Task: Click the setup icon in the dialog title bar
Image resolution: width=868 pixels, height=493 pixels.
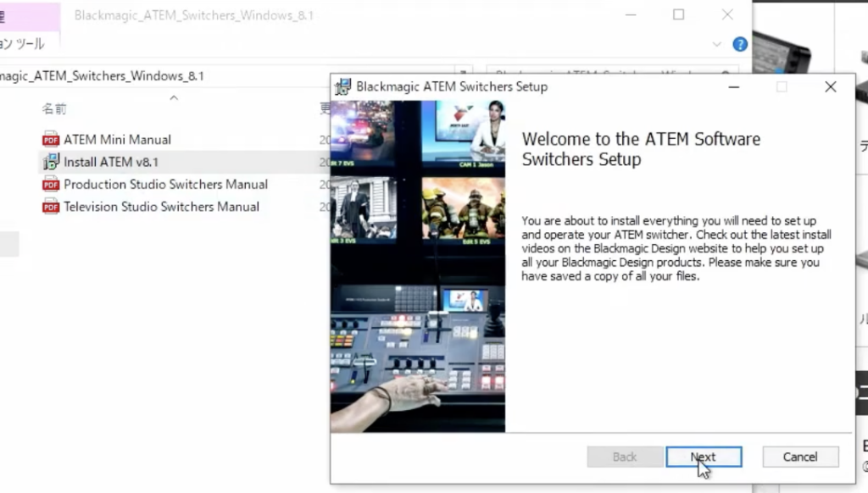Action: tap(341, 86)
